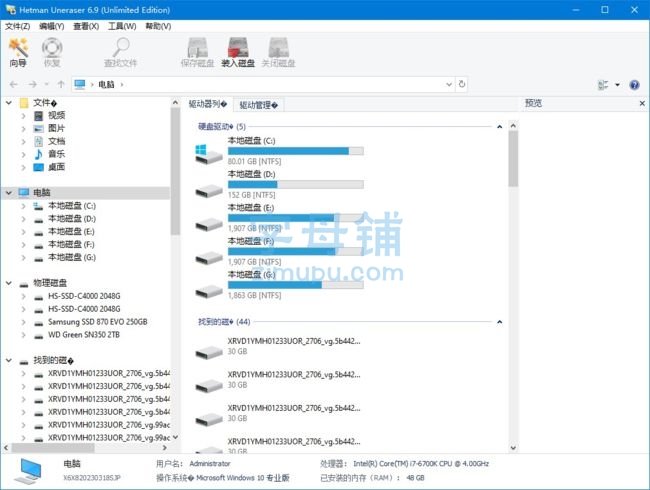Open the 查找文件 magnifier tool
This screenshot has width=650, height=490.
(121, 48)
